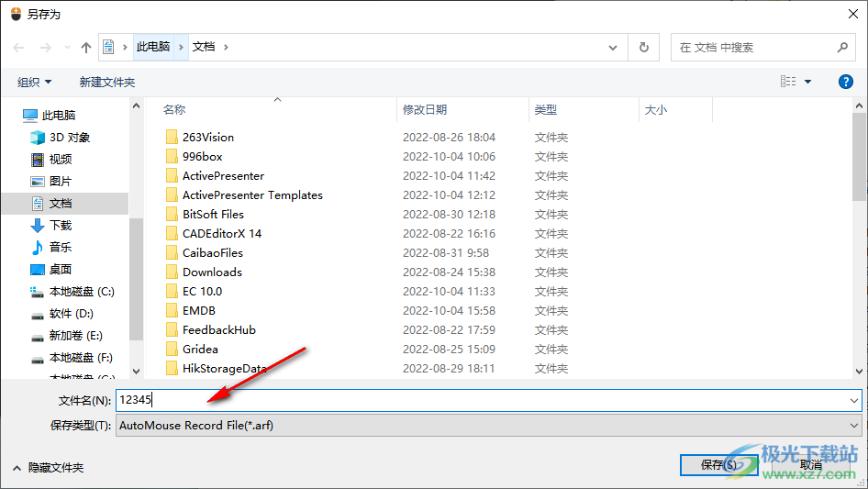Select the CaibaoFiles folder

point(213,253)
